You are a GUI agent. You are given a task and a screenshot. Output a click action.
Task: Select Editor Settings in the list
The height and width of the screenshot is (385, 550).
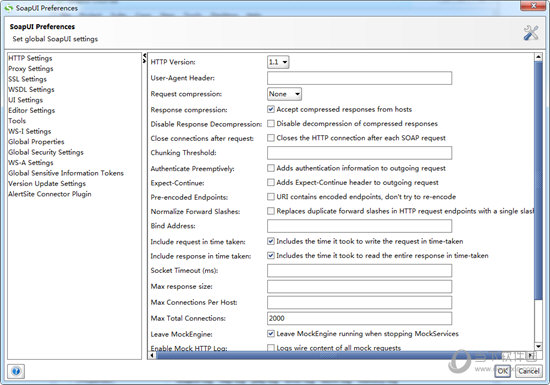coord(32,110)
